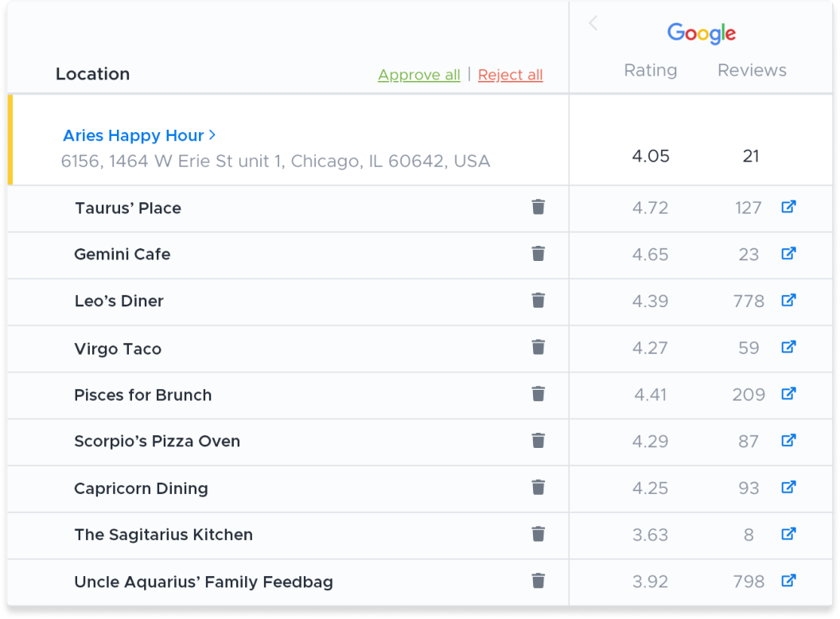Delete Virgo Taco from the list

539,347
